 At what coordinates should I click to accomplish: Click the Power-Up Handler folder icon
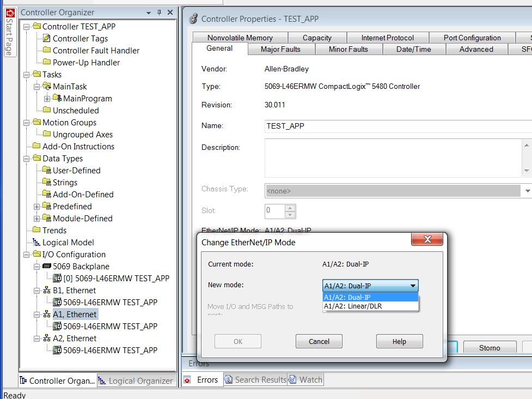click(x=47, y=62)
